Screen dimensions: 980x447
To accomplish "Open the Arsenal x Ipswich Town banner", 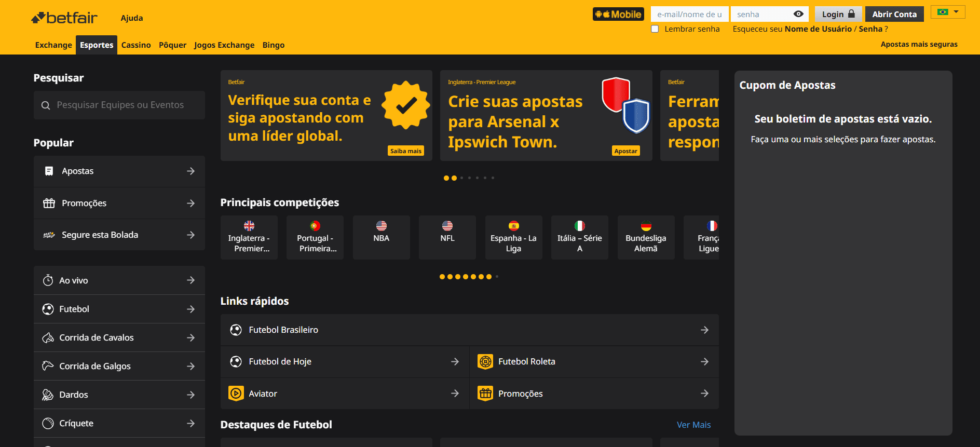I will pyautogui.click(x=546, y=115).
